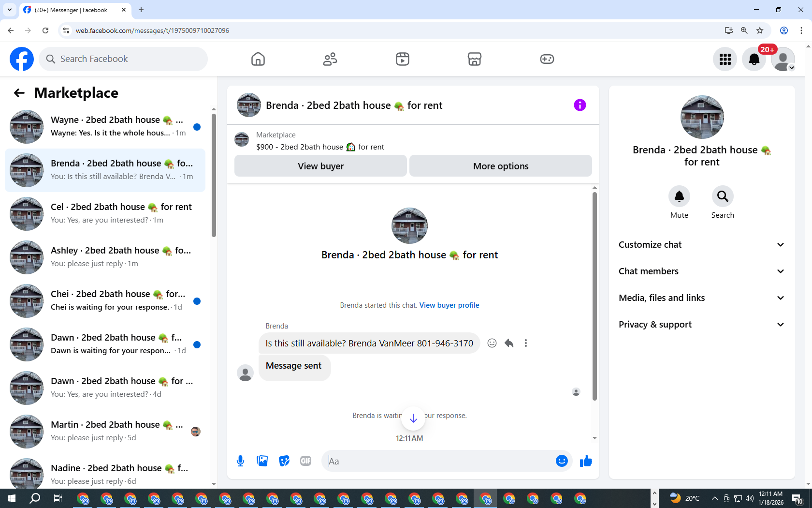This screenshot has width=812, height=508.
Task: Record a voice clip with microphone icon
Action: pos(240,461)
